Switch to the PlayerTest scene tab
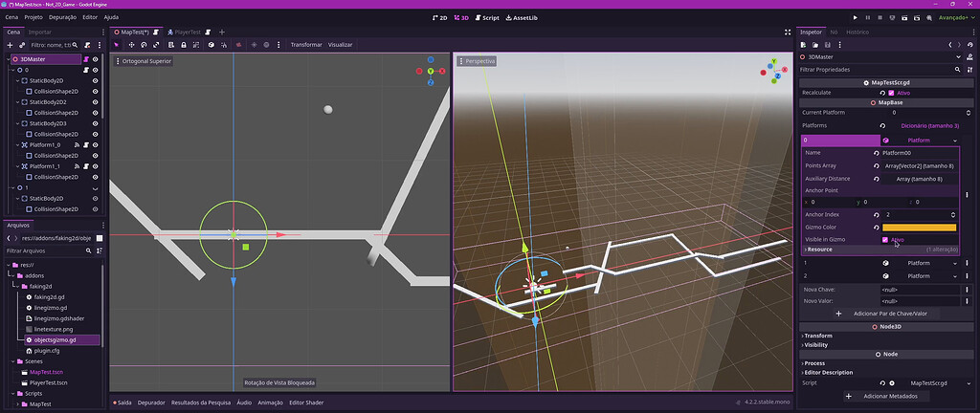Image resolution: width=980 pixels, height=413 pixels. pos(188,32)
